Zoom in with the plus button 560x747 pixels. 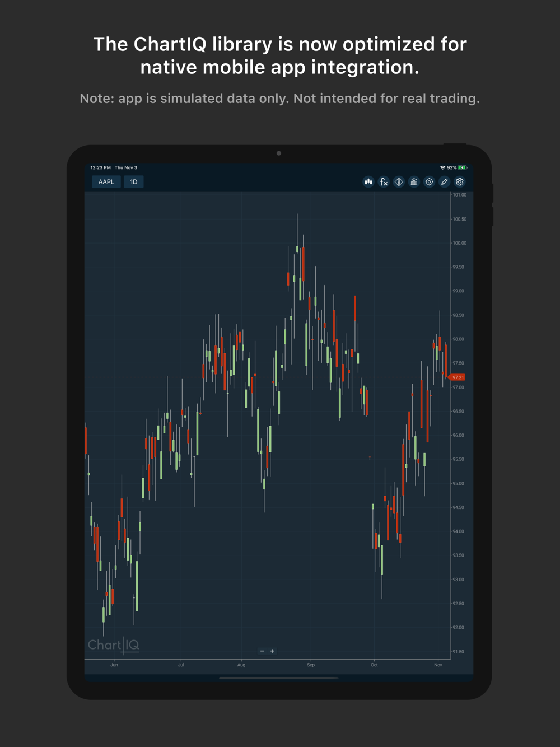(273, 651)
